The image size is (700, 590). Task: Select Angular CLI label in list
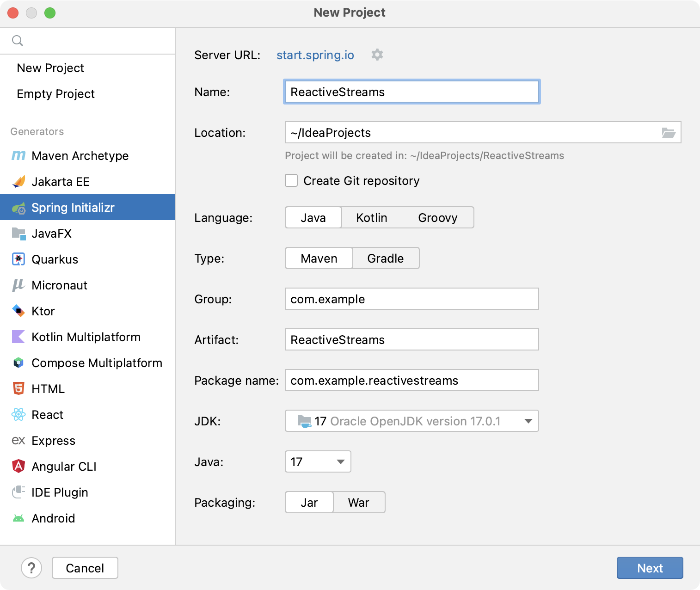(64, 467)
